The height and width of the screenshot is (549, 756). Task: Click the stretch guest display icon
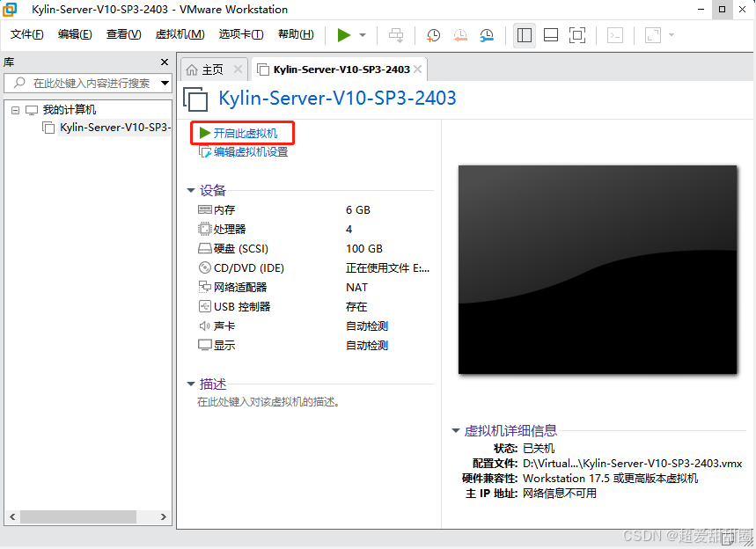coord(653,35)
